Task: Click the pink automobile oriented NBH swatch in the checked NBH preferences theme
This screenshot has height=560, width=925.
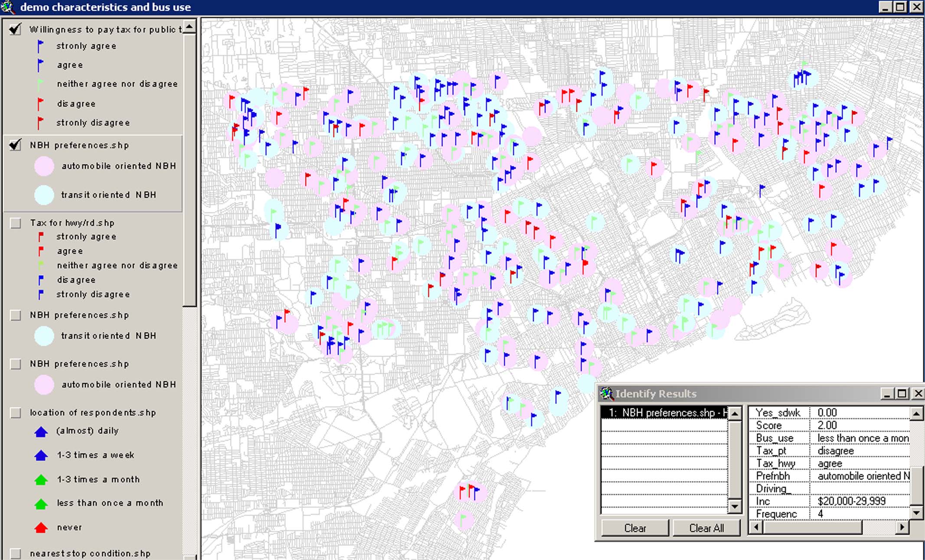Action: (44, 166)
